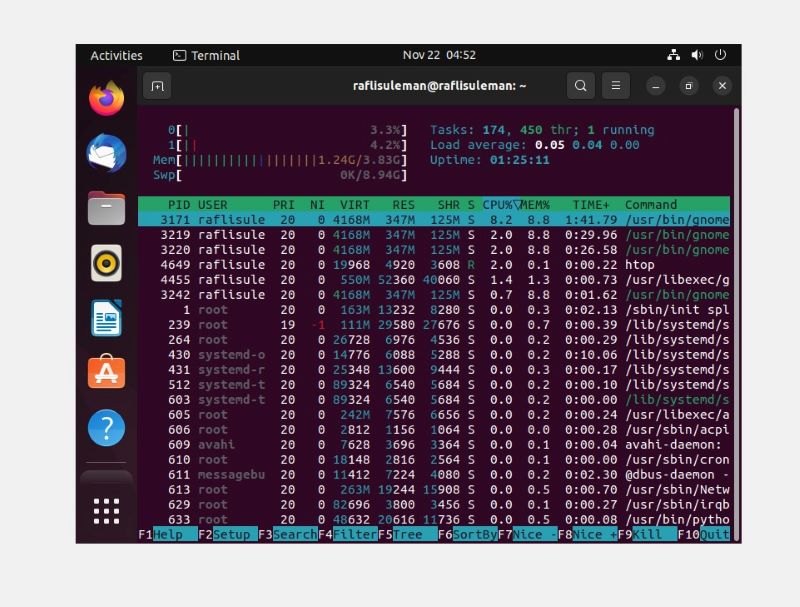Select the /usr/sbin/acpi process row
The height and width of the screenshot is (607, 800).
[434, 430]
